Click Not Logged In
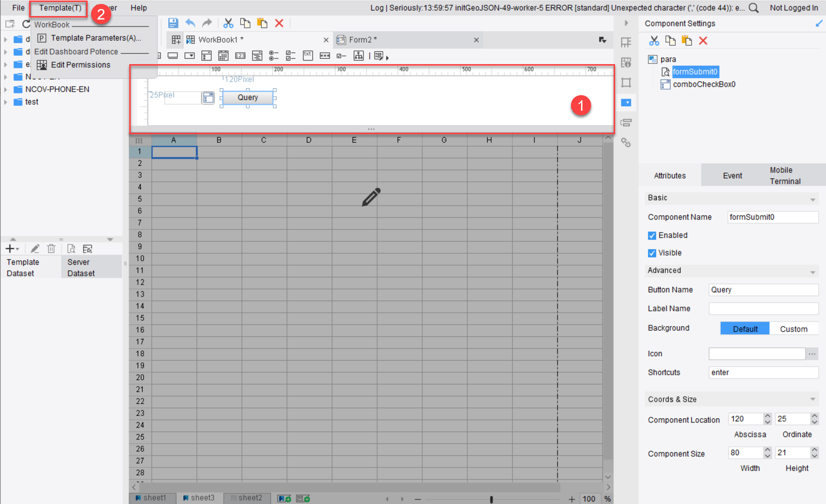The height and width of the screenshot is (504, 826). coord(793,8)
